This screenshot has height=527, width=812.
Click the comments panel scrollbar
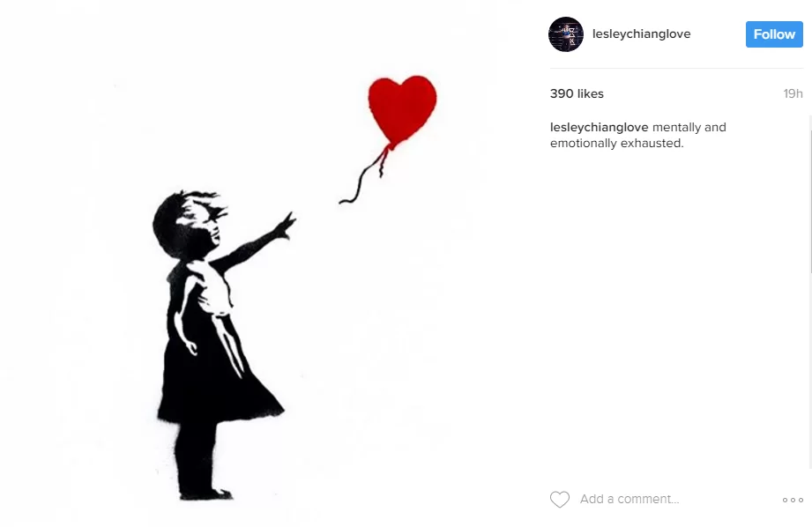coord(809,194)
